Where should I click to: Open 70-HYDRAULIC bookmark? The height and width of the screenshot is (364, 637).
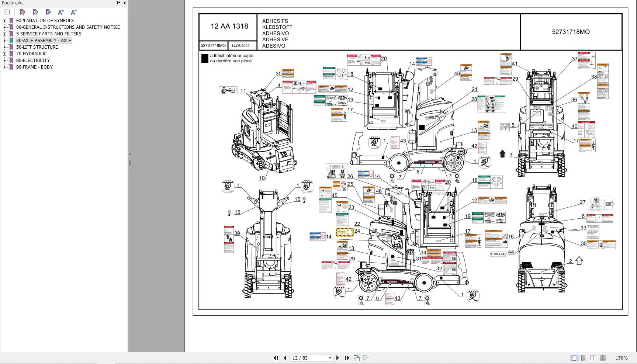31,54
